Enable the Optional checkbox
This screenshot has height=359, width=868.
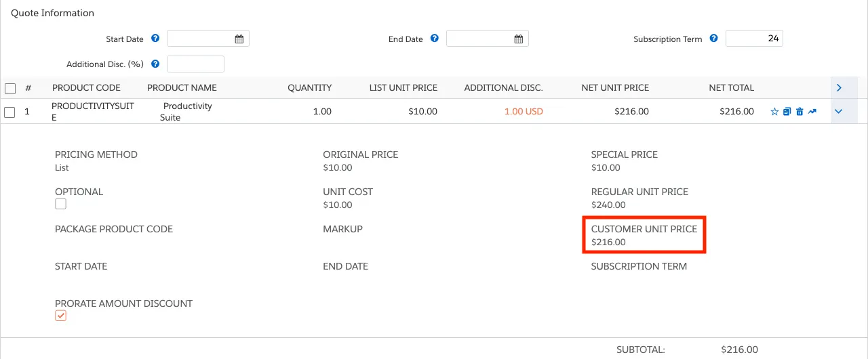click(x=61, y=204)
